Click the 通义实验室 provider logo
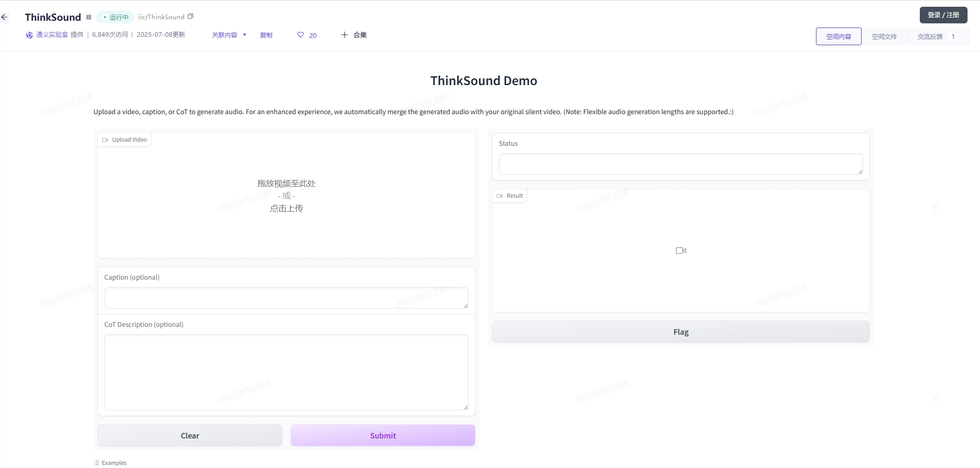980x468 pixels. tap(30, 35)
